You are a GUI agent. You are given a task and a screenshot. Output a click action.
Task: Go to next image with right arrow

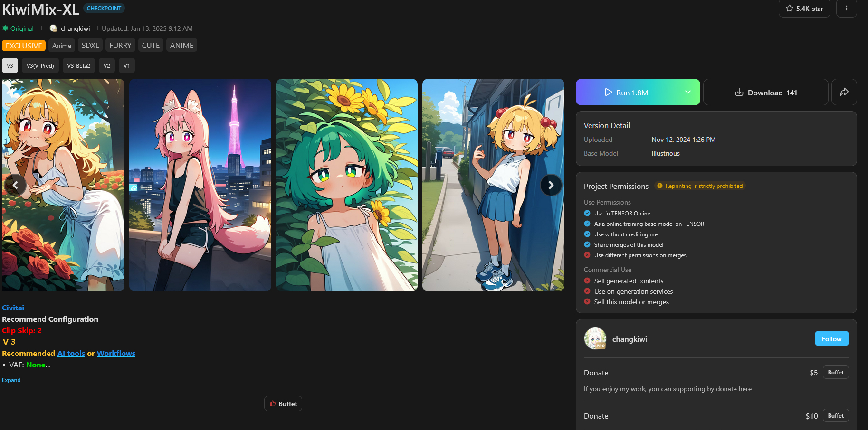point(551,185)
